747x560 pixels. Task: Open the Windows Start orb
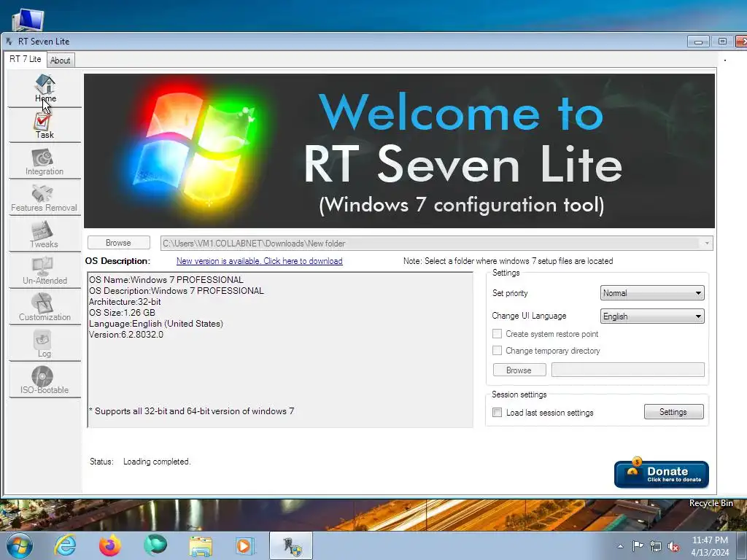pyautogui.click(x=20, y=545)
